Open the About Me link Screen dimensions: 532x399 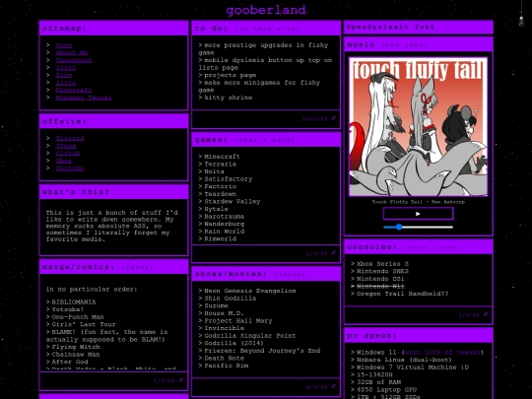[x=72, y=52]
